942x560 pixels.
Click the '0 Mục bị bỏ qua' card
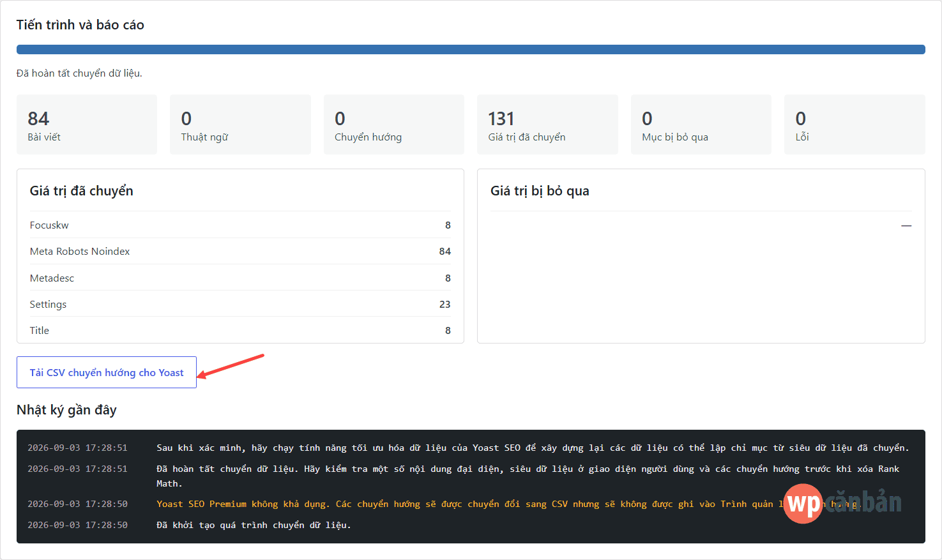click(x=701, y=125)
